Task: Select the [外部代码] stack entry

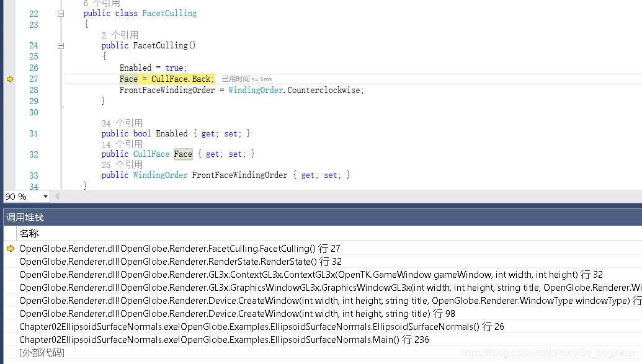Action: [42, 353]
